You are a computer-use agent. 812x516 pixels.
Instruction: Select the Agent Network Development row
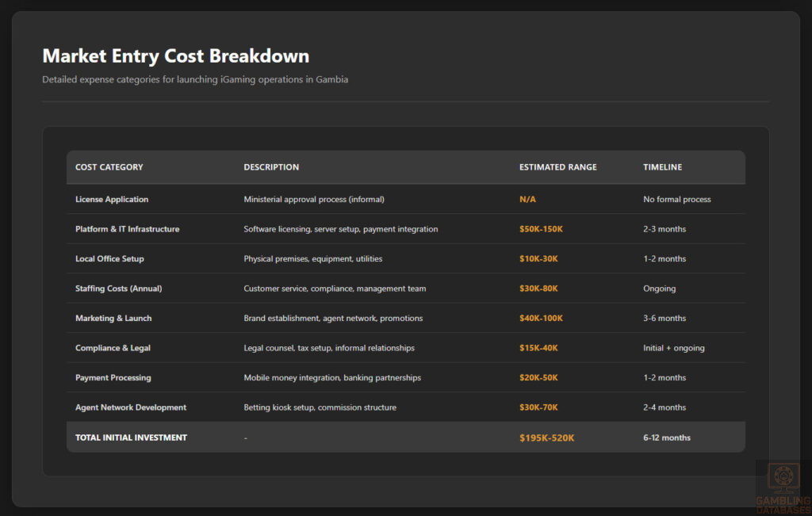[130, 407]
